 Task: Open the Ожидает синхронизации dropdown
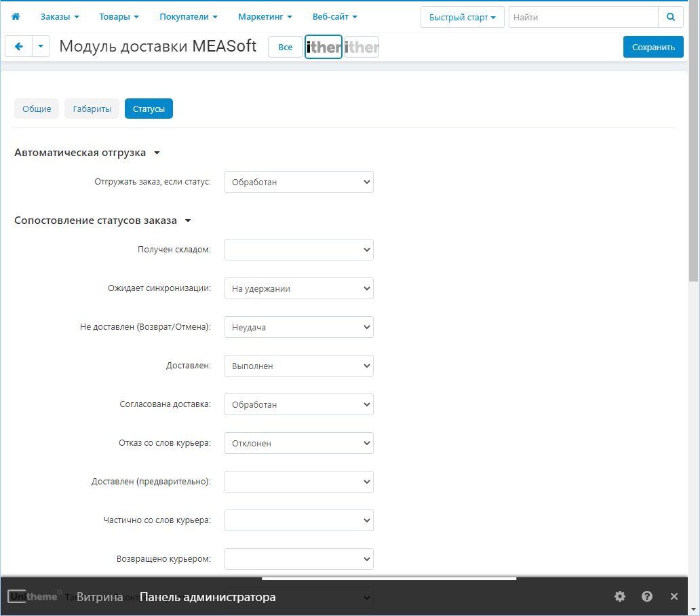pos(299,288)
